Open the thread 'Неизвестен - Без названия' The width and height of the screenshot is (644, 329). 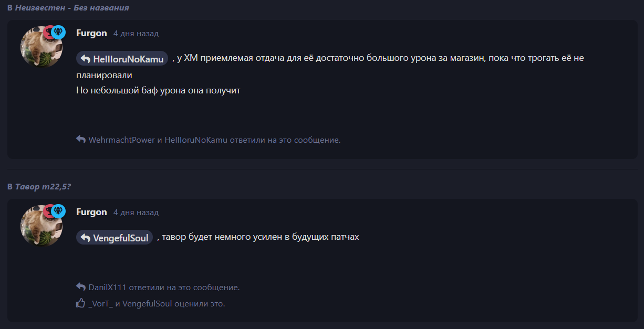click(72, 8)
